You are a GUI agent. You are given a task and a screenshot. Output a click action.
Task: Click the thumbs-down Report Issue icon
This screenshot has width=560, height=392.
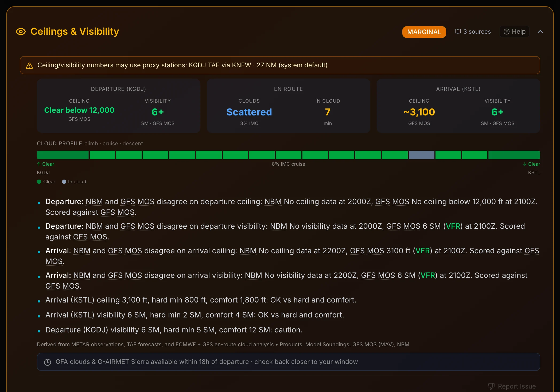491,386
